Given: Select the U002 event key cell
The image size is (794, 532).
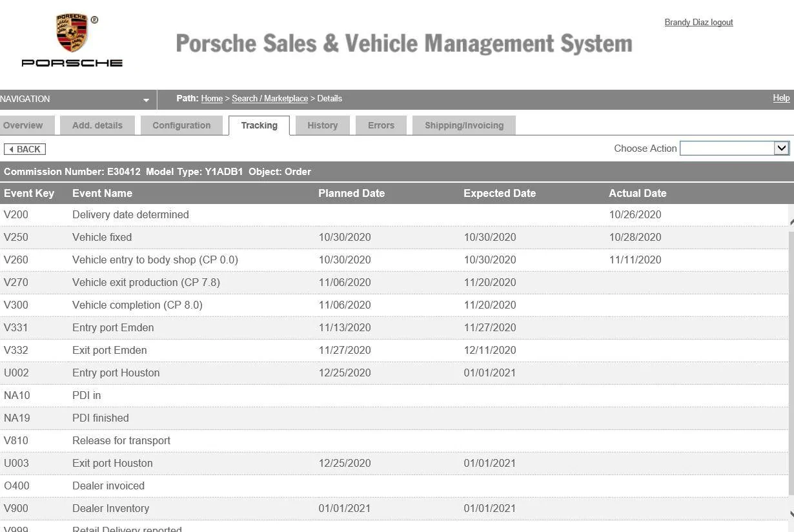Looking at the screenshot, I should click(16, 373).
